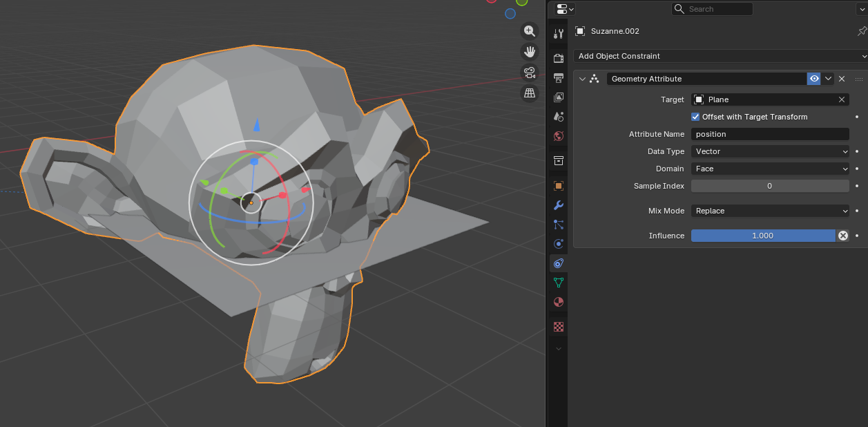868x427 pixels.
Task: Open the Texture properties tab
Action: tap(559, 327)
